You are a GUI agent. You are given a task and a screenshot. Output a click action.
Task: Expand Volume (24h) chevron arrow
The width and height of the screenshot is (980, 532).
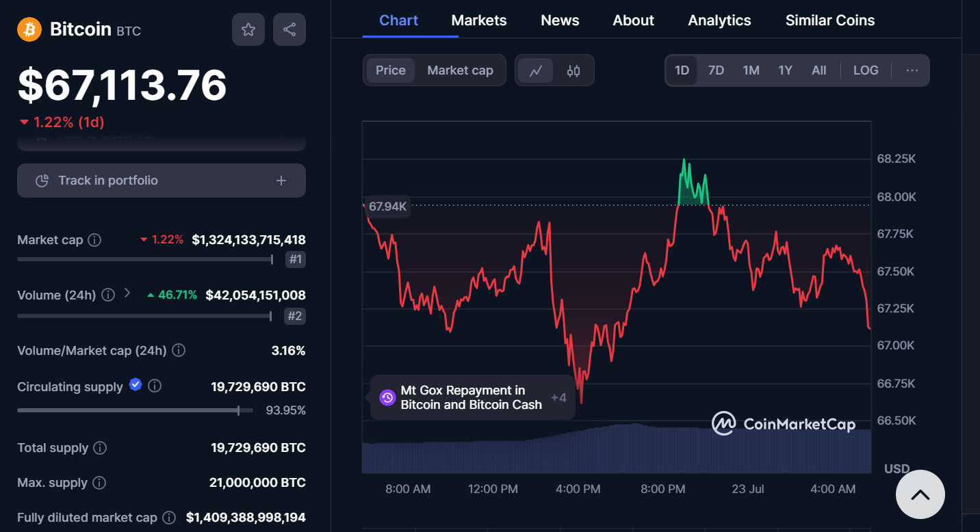tap(127, 293)
